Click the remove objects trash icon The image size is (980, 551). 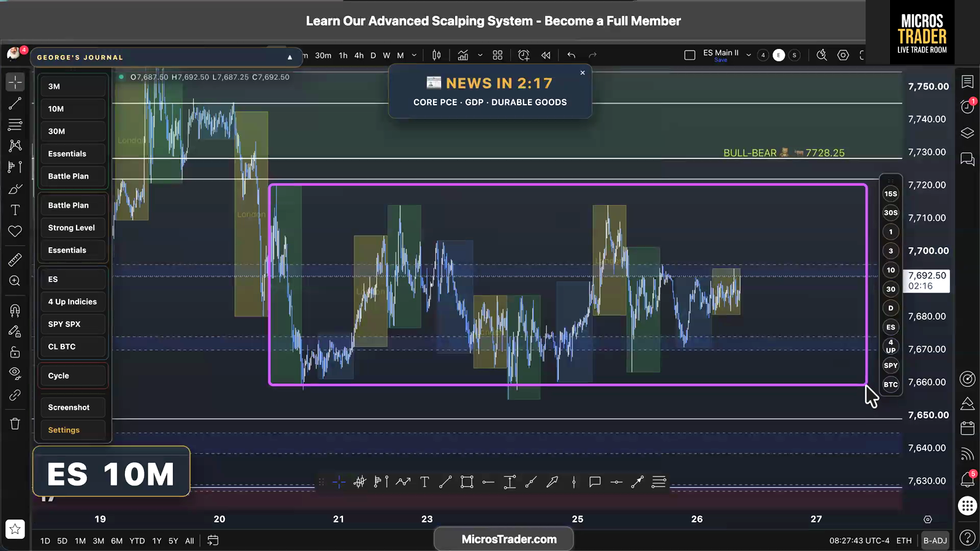click(15, 424)
